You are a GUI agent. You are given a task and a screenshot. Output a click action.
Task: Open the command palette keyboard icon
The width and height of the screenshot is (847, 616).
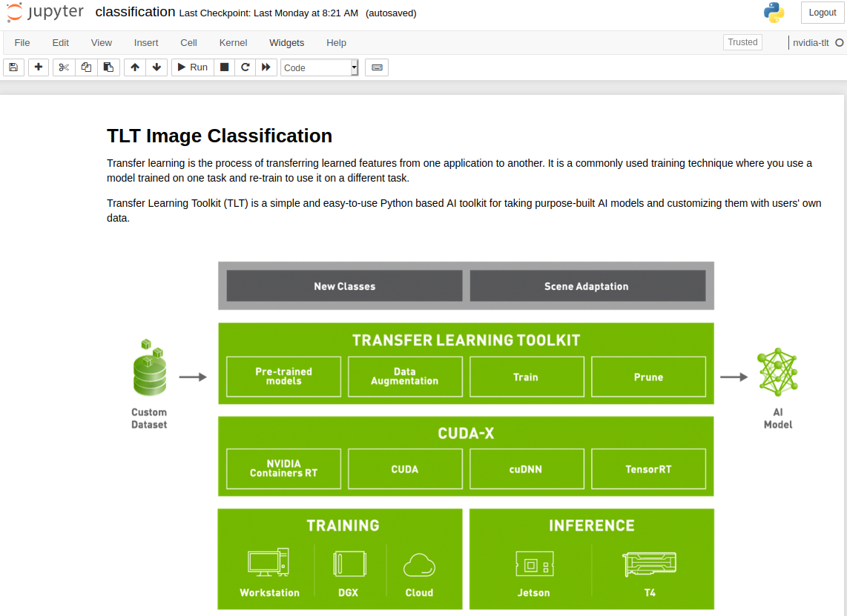point(377,67)
